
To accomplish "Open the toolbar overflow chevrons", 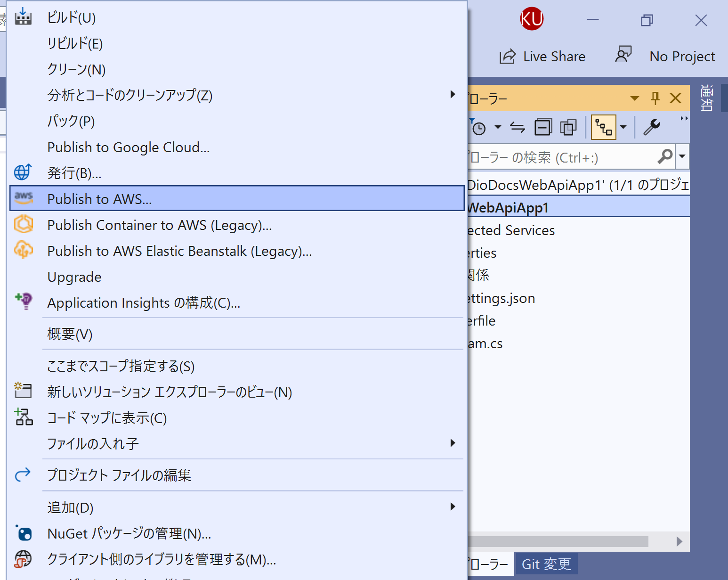I will [x=684, y=118].
